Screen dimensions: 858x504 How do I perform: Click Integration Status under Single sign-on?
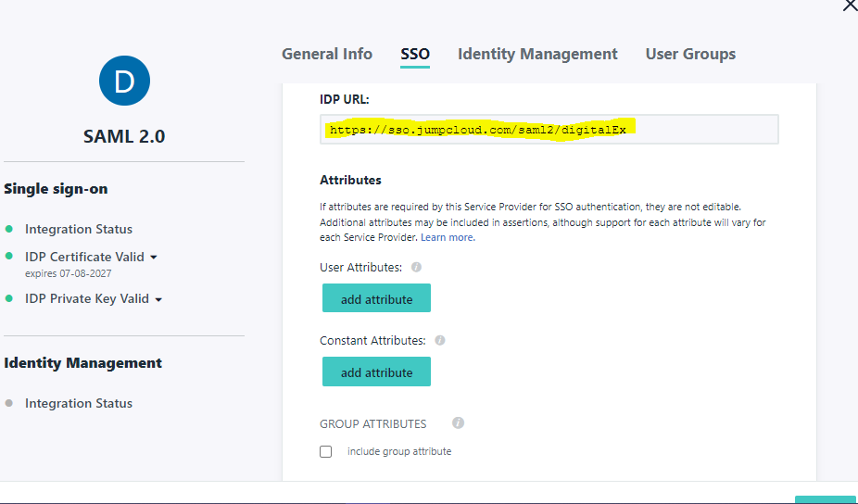coord(78,229)
